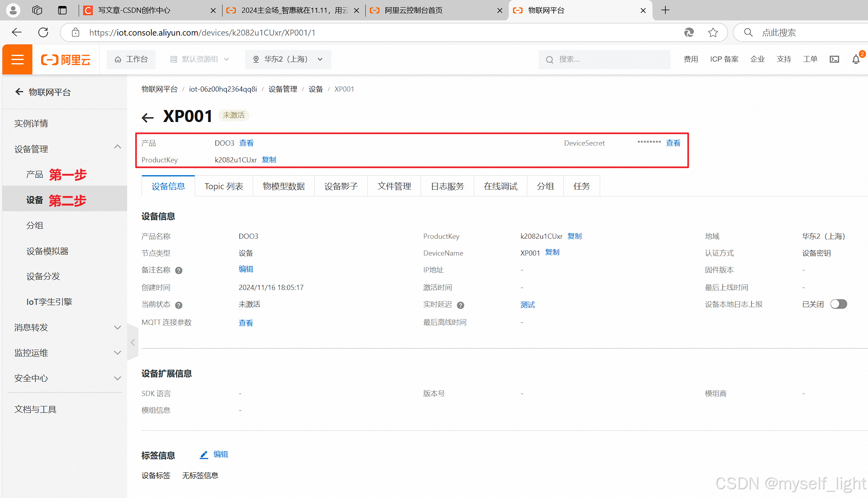Click 设备管理 breadcrumb
868x498 pixels.
point(283,89)
